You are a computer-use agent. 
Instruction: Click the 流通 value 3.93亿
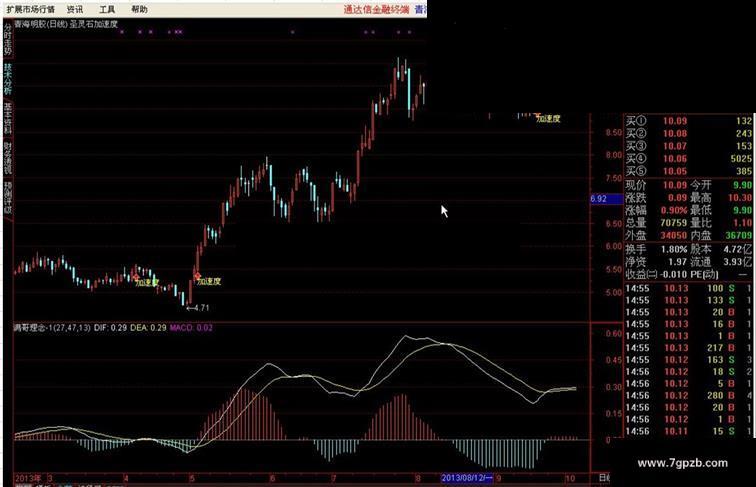click(737, 262)
